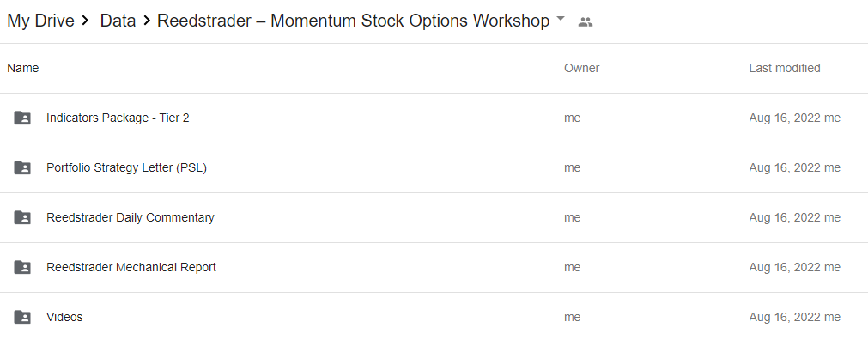The height and width of the screenshot is (340, 868).
Task: Navigate to Data folder in breadcrumb
Action: tap(118, 21)
